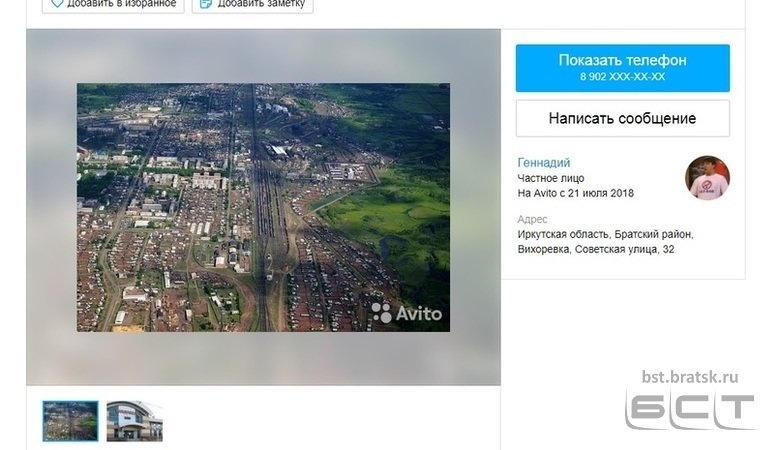
Task: Open seller Геннадий's round avatar
Action: click(x=707, y=178)
